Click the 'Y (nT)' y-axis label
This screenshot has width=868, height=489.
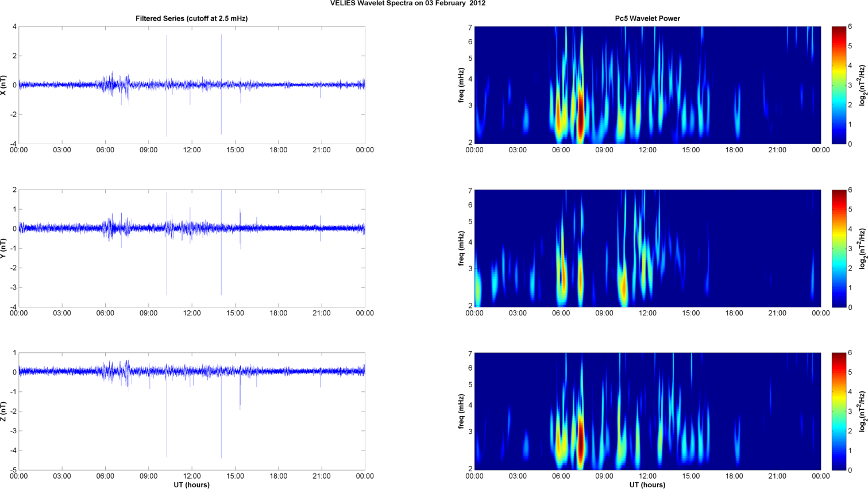click(4, 248)
